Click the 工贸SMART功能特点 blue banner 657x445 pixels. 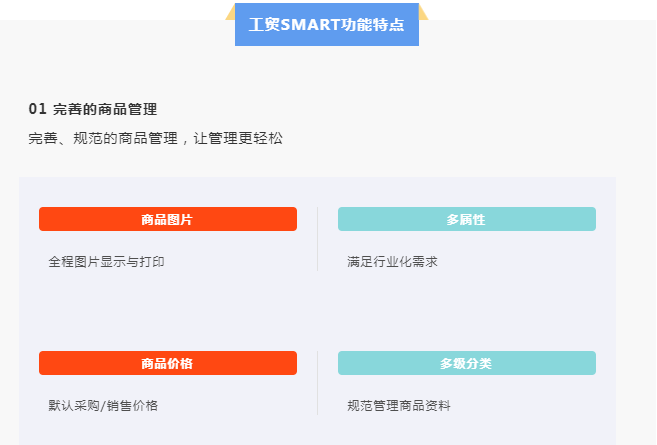point(327,24)
